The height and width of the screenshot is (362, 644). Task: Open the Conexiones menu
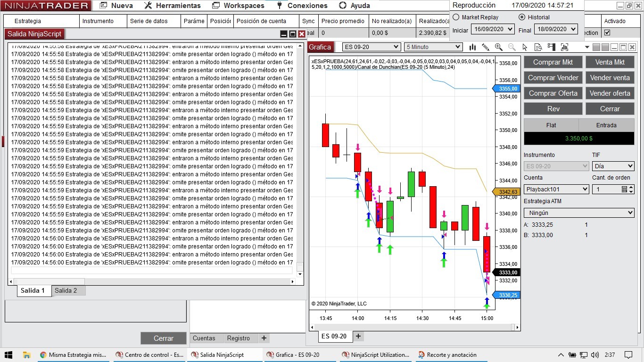pos(302,6)
